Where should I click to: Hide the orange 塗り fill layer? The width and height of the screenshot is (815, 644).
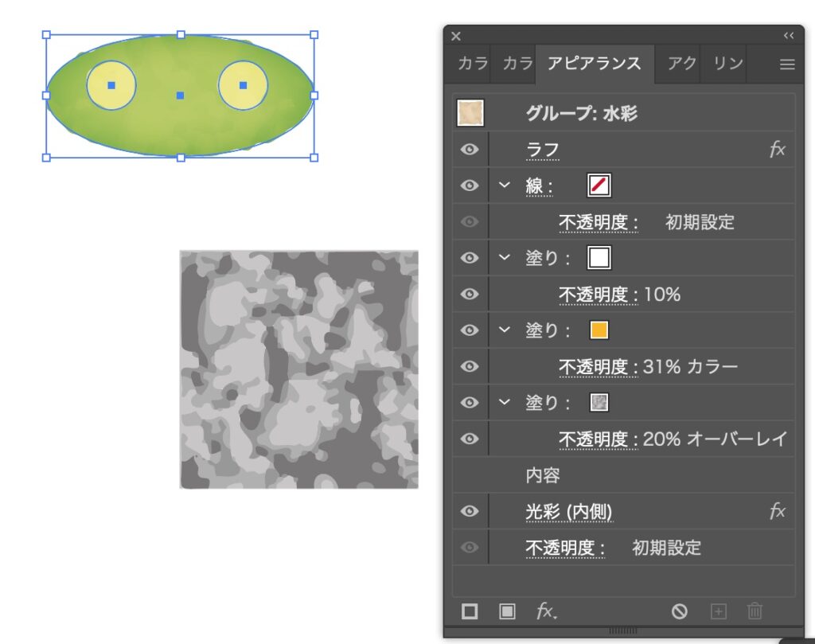point(470,330)
